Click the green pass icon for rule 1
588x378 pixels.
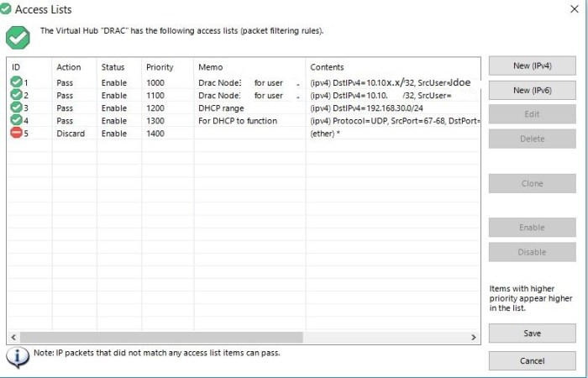[16, 82]
